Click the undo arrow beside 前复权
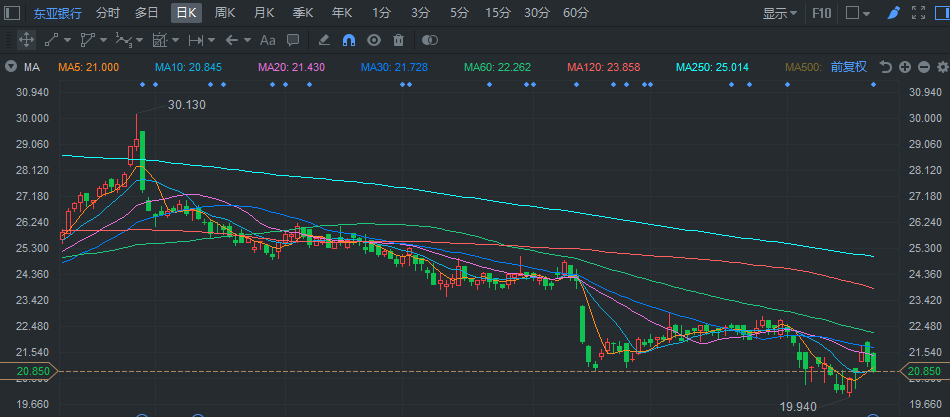The height and width of the screenshot is (417, 950). tap(886, 67)
